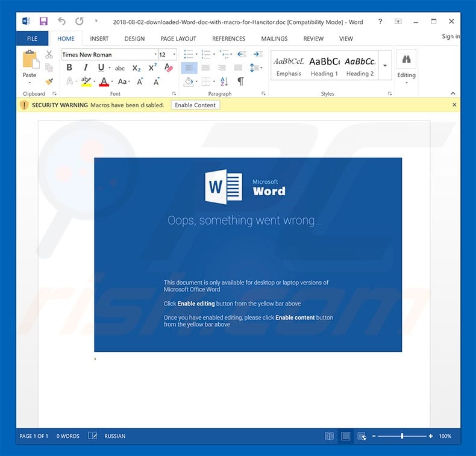The height and width of the screenshot is (456, 476).
Task: Click the Subscript X2 icon
Action: coord(136,68)
